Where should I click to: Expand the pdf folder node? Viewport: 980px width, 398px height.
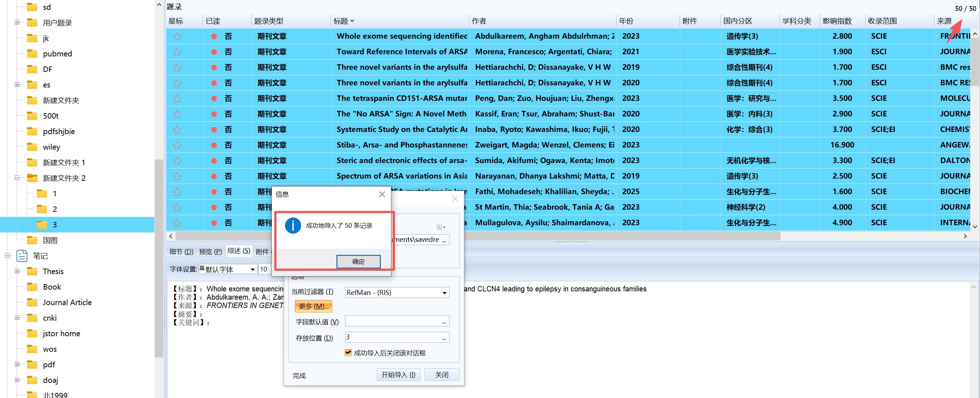(17, 364)
